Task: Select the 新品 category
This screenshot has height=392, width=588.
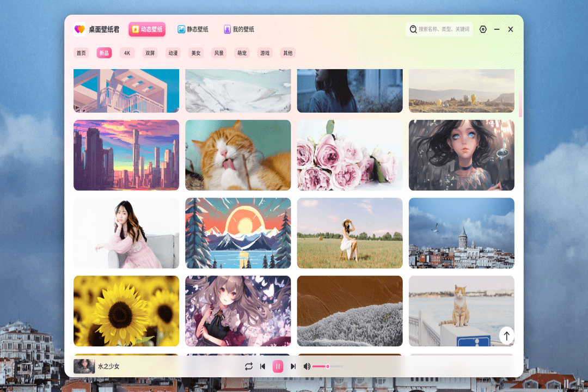Action: coord(104,53)
